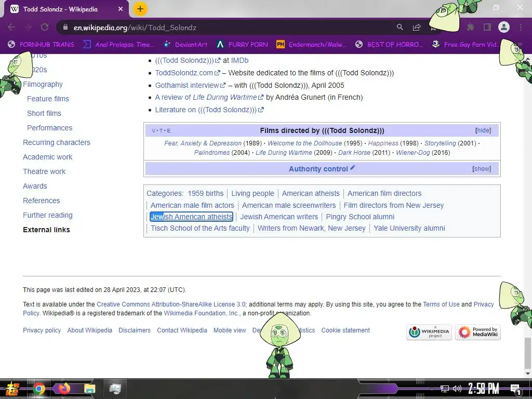Click the padlock site info icon
Viewport: 532px width, 399px height.
[x=65, y=27]
